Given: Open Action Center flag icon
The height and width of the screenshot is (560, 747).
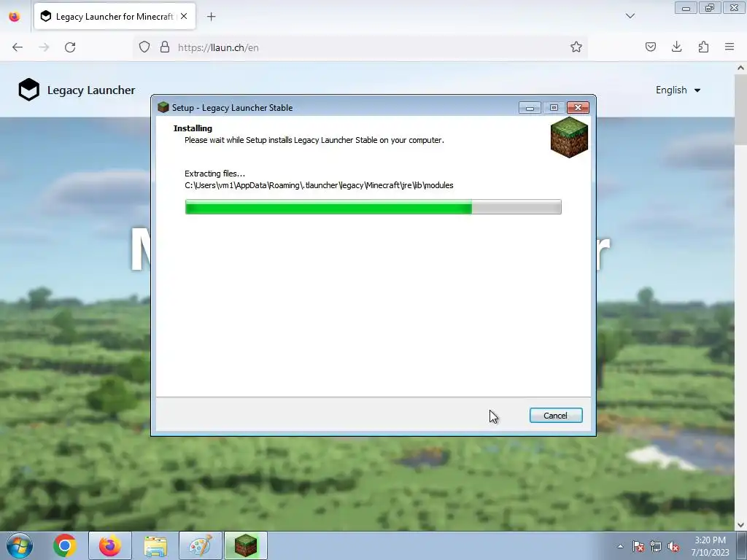Looking at the screenshot, I should (x=638, y=546).
